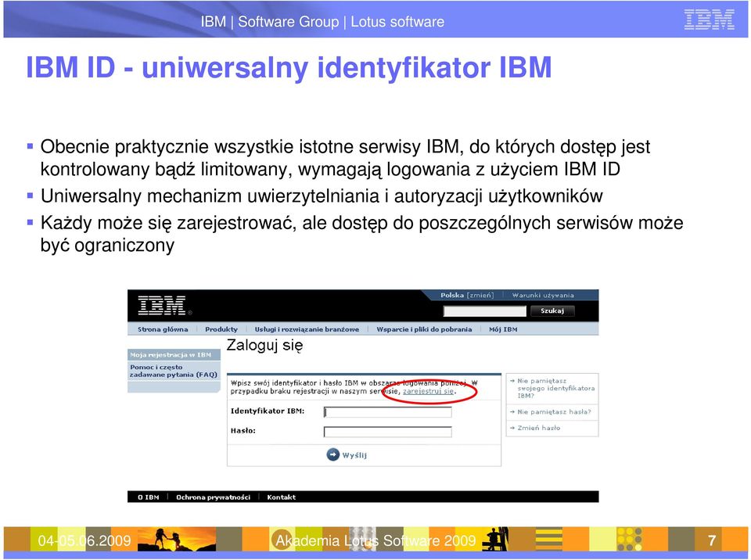Click the IBM logo in the slide's top-right corner

709,20
